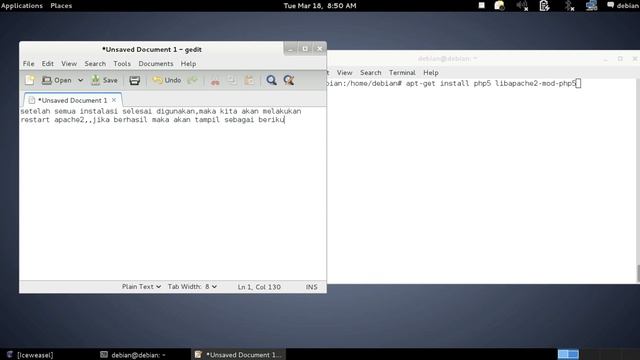Screen dimensions: 640x360
Task: Save the current gedit document
Action: click(104, 80)
